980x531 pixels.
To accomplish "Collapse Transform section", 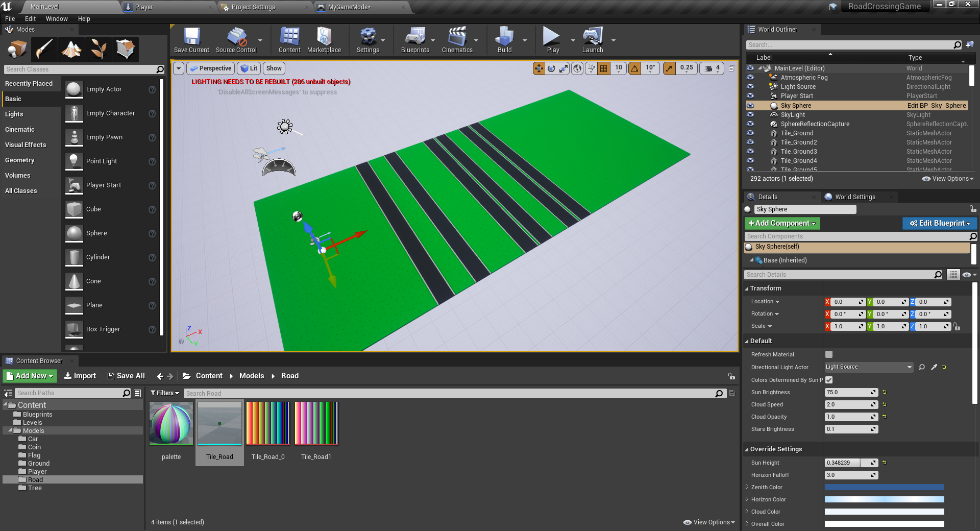I will click(x=746, y=288).
